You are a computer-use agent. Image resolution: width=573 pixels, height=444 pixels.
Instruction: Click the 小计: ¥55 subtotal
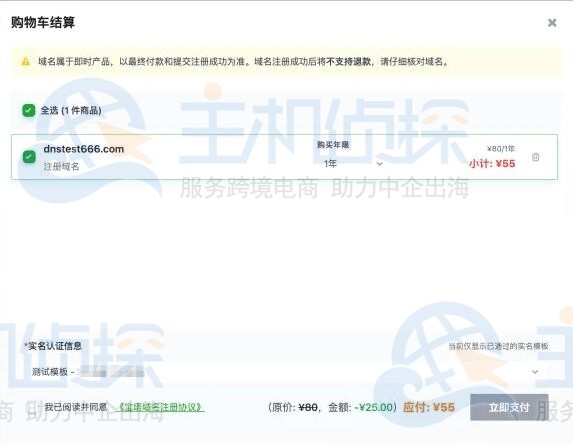tap(492, 164)
